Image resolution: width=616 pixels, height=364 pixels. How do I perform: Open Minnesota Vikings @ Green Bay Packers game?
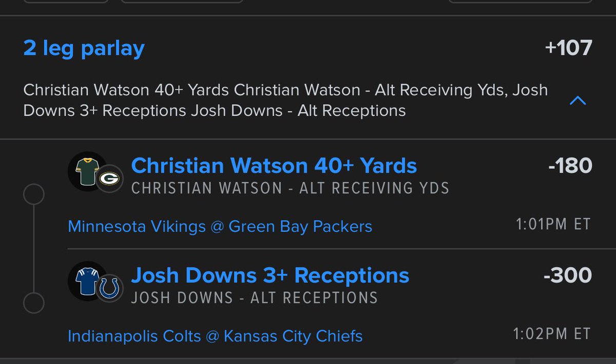220,226
